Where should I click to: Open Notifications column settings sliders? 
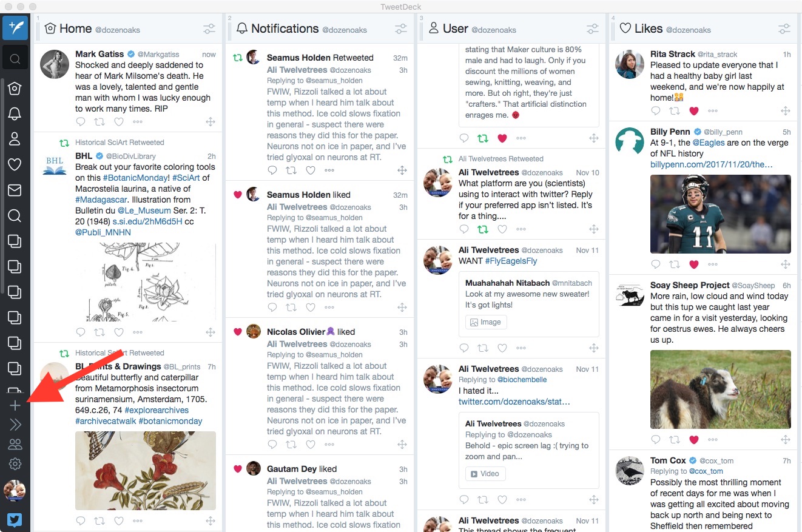pyautogui.click(x=401, y=29)
